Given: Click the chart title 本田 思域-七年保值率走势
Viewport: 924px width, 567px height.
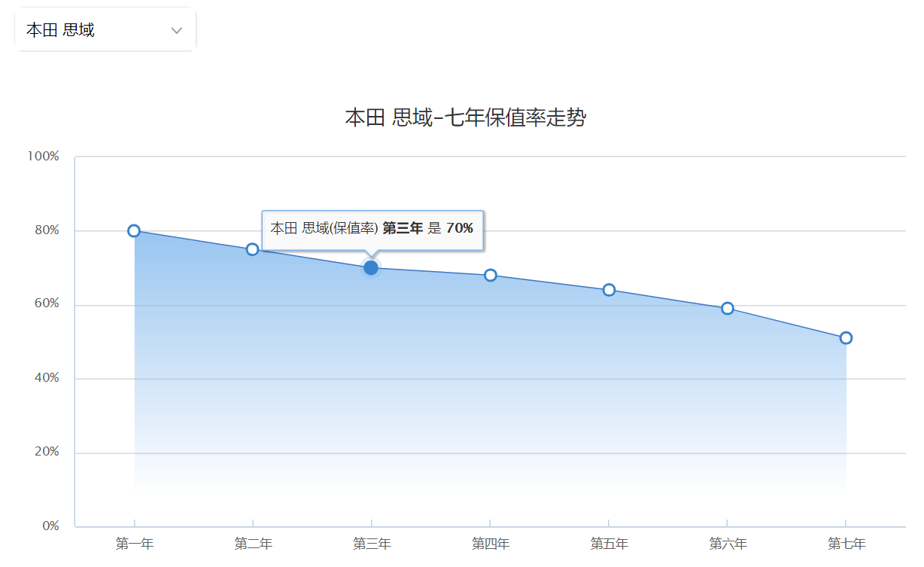Looking at the screenshot, I should click(465, 117).
